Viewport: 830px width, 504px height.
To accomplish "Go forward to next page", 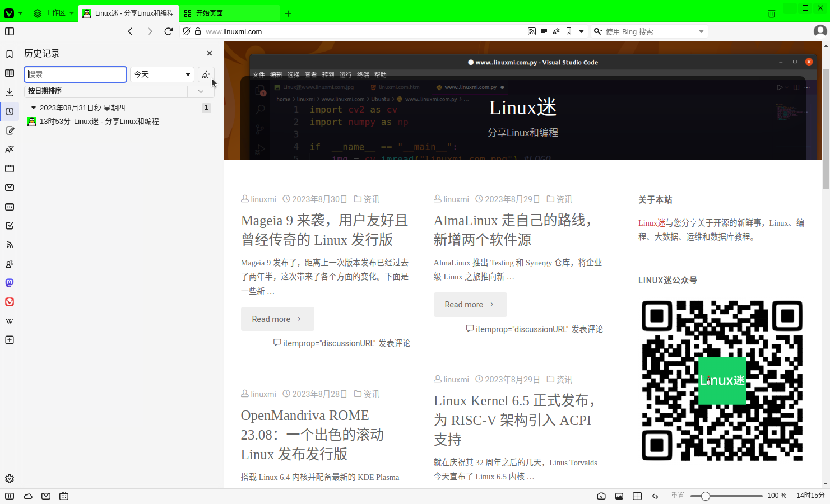I will (150, 31).
